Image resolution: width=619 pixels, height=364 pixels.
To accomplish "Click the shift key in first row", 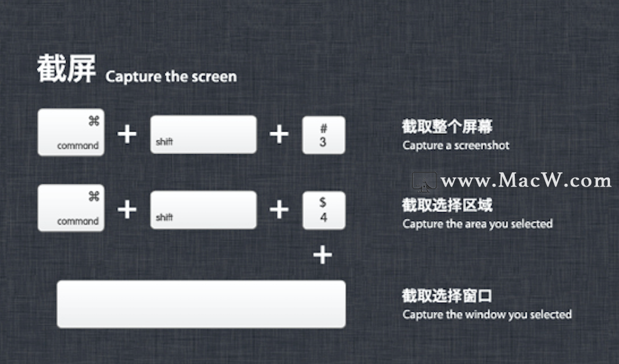I will pos(203,134).
